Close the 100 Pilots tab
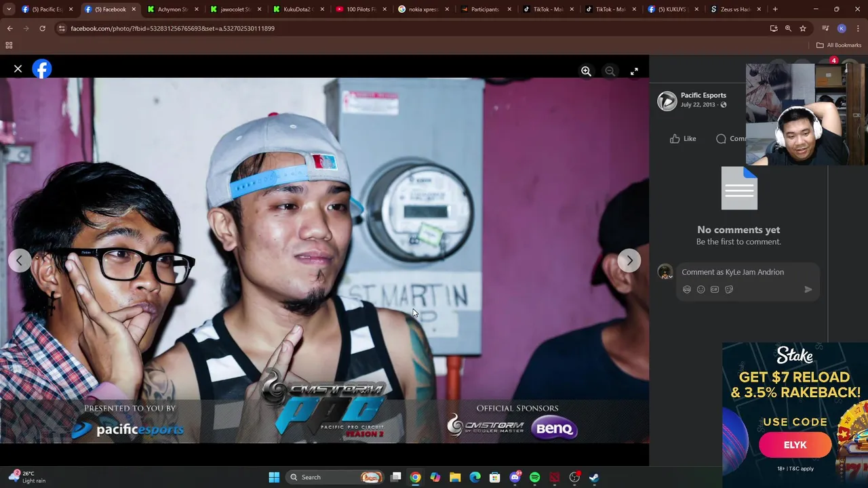 pyautogui.click(x=384, y=9)
